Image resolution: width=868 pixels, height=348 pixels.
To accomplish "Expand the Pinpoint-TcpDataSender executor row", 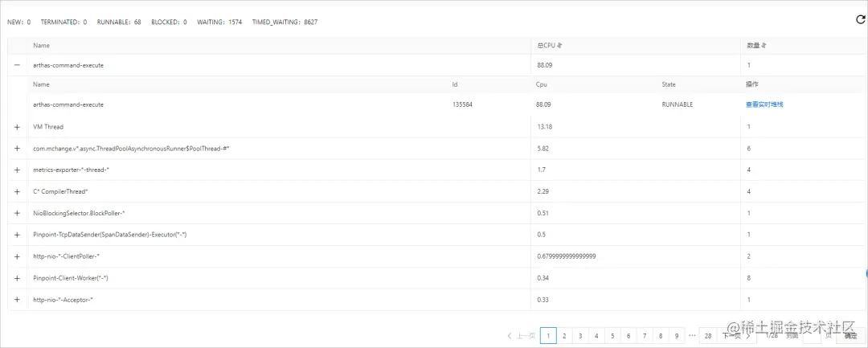I will pyautogui.click(x=17, y=235).
